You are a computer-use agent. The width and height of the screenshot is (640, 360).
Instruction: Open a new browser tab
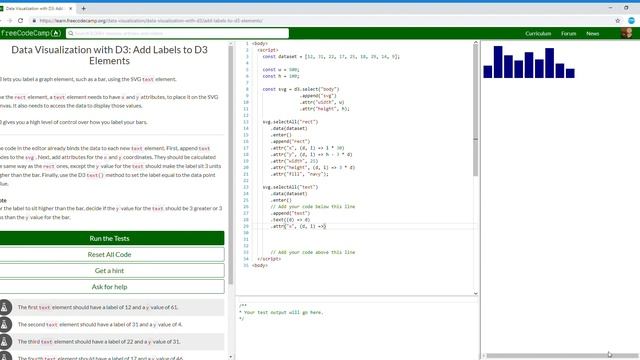click(x=83, y=8)
